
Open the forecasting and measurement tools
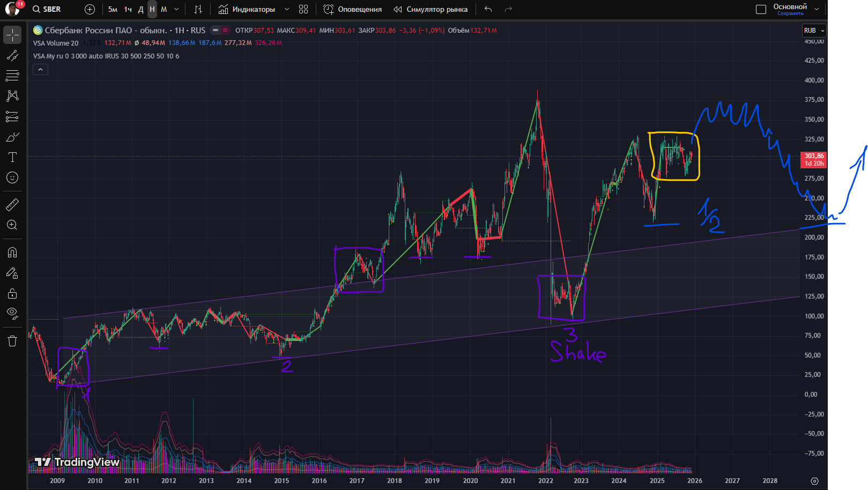pos(12,116)
